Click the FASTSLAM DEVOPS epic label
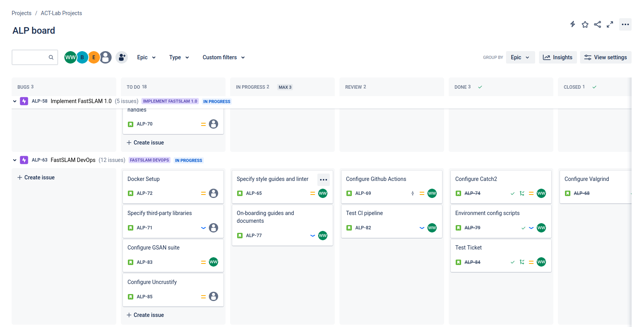 pos(150,160)
